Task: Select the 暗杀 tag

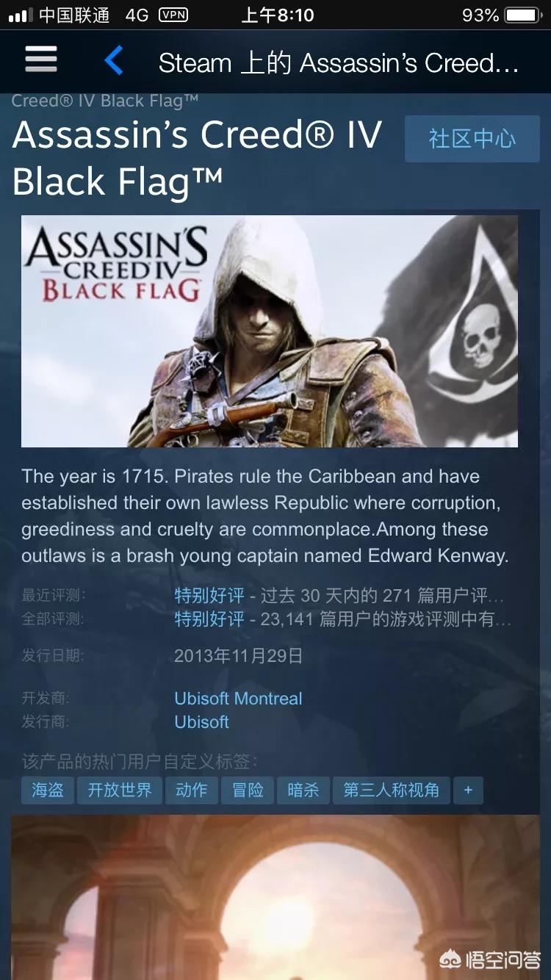Action: [303, 790]
